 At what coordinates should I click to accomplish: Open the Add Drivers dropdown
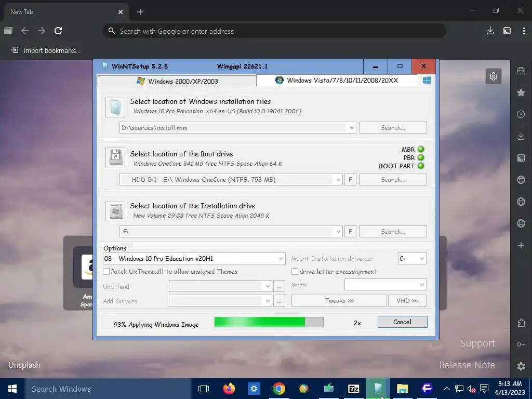pyautogui.click(x=220, y=301)
